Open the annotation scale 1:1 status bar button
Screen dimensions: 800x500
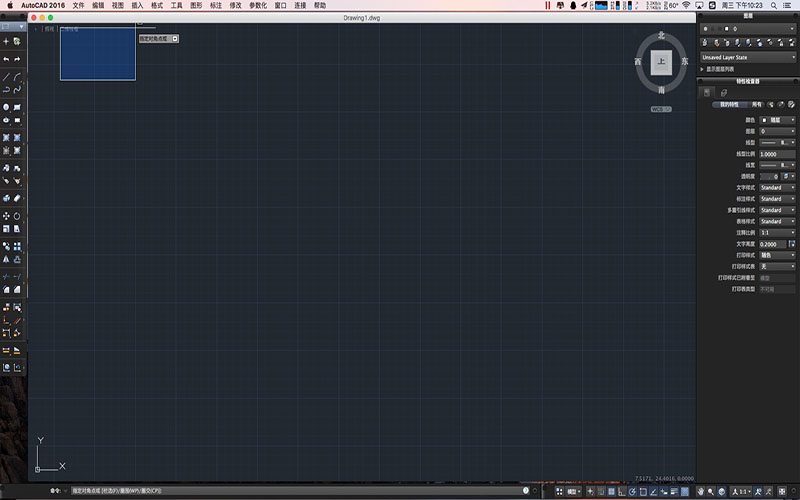point(741,491)
